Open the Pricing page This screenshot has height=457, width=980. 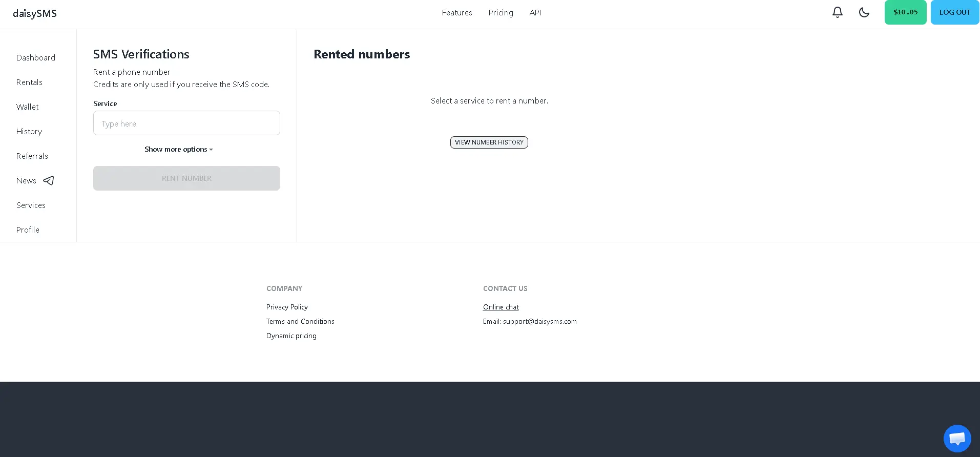(501, 12)
